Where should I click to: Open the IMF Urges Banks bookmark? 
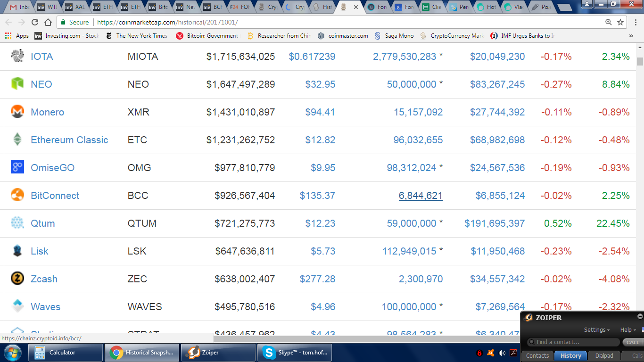tap(522, 36)
